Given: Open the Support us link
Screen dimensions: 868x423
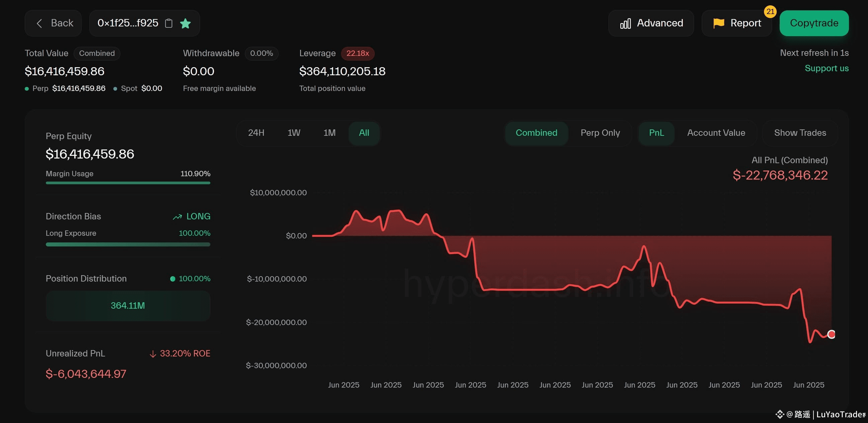Looking at the screenshot, I should click(827, 68).
